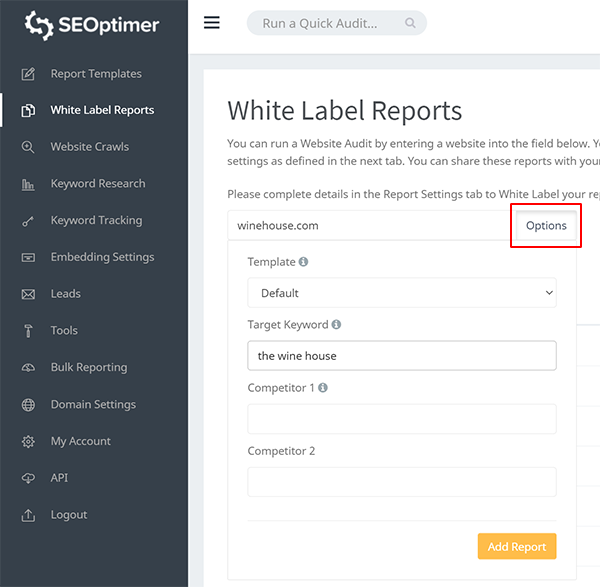
Task: Click the My Account gear icon
Action: click(x=28, y=441)
